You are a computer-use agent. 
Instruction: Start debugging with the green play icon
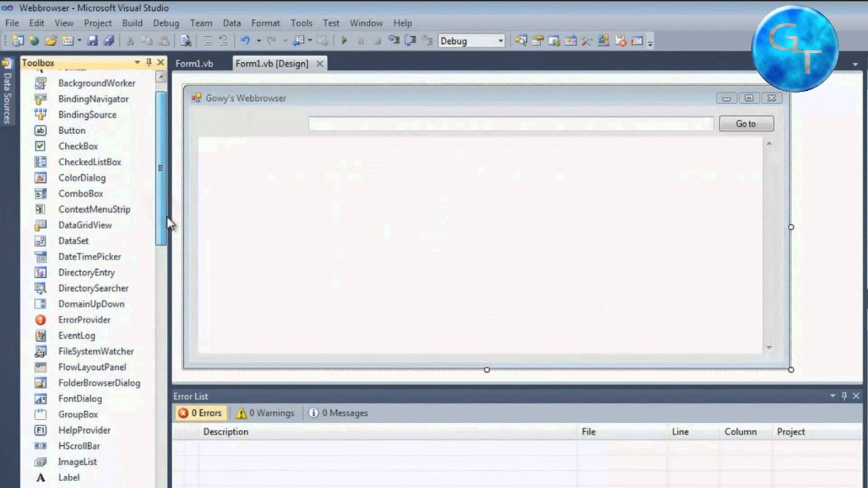(x=344, y=41)
